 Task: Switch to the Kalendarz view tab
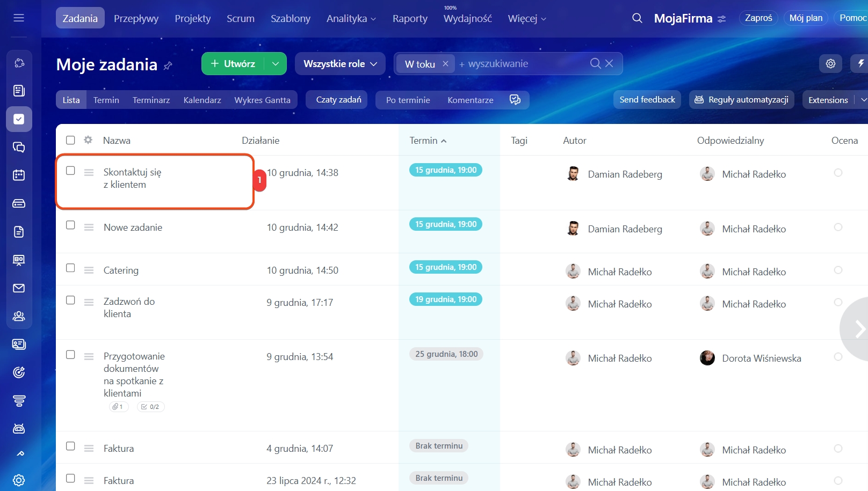(202, 100)
